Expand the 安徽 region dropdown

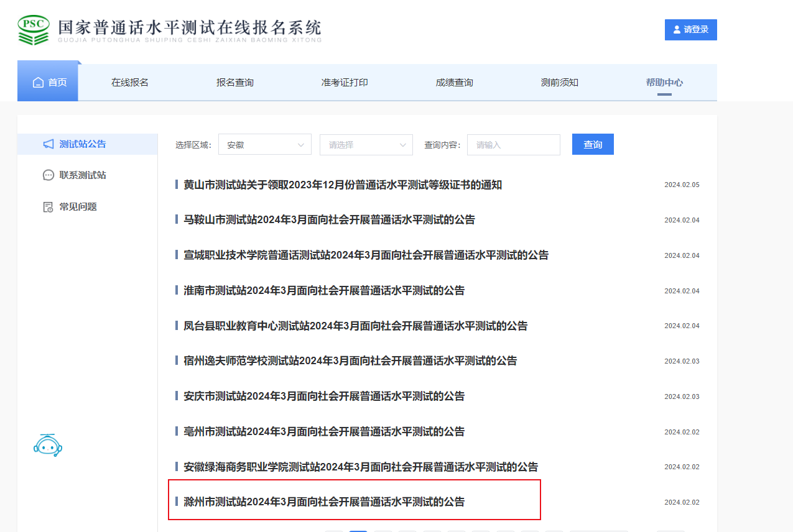point(265,145)
